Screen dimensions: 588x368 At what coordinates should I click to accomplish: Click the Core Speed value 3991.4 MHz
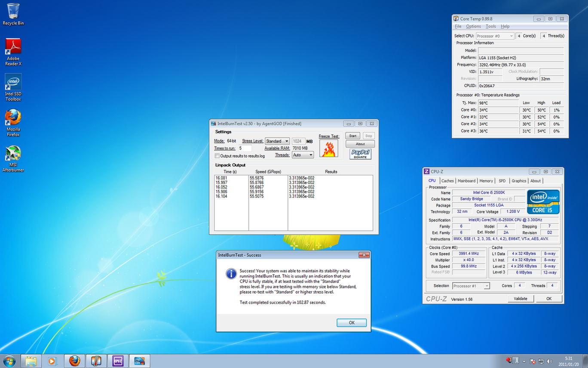click(x=469, y=254)
